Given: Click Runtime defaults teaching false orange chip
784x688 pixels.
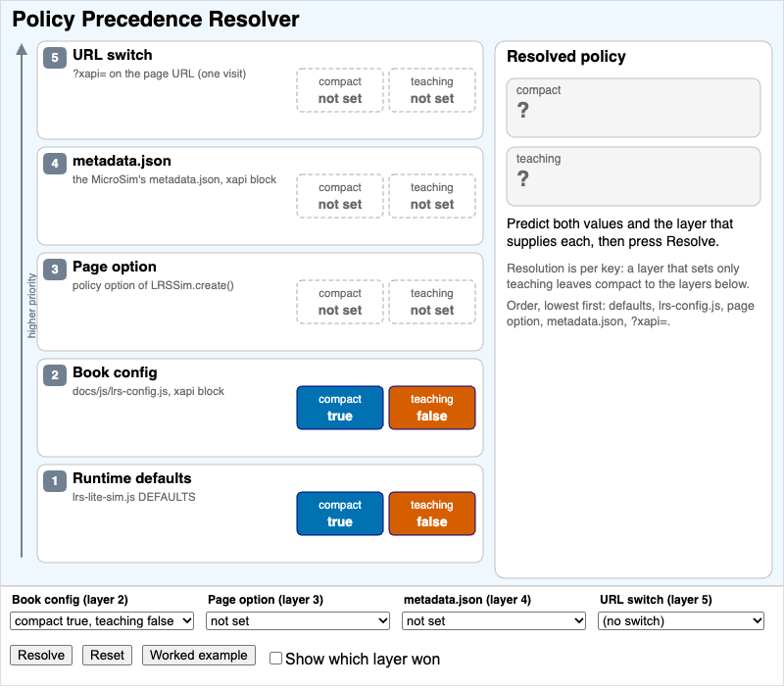Looking at the screenshot, I should (432, 514).
